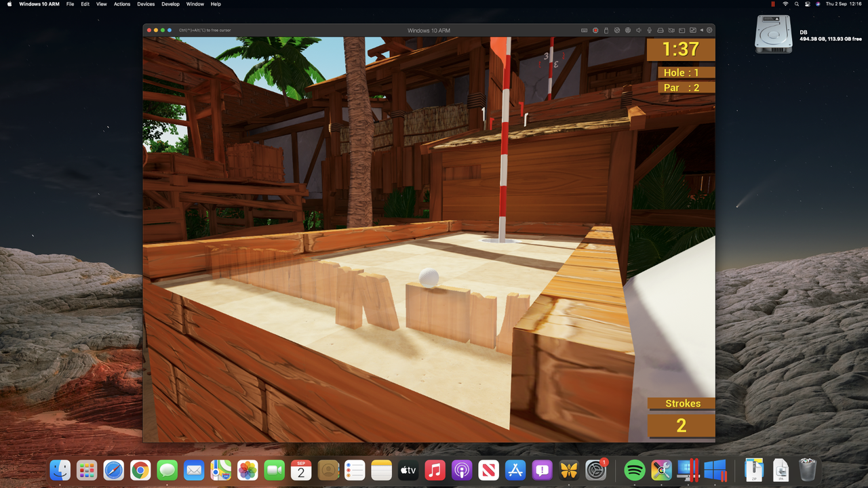868x488 pixels.
Task: Open the Parallels Desktop Dock icon
Action: pos(689,470)
